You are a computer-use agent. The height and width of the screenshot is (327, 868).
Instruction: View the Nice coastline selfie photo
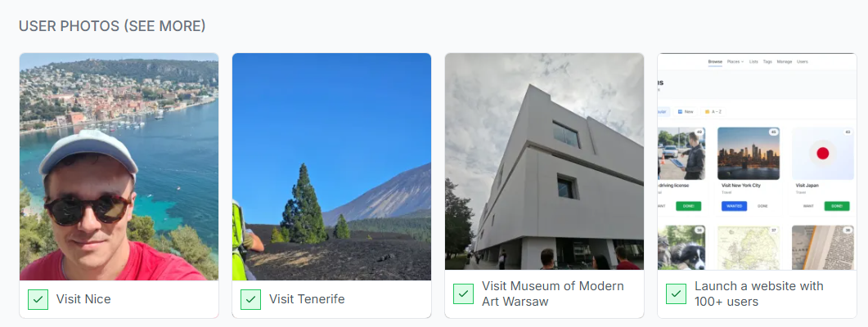(119, 167)
